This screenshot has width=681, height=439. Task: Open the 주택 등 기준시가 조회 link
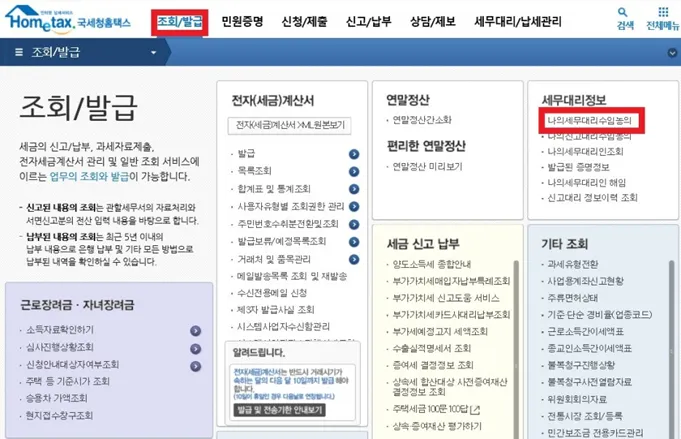[68, 381]
